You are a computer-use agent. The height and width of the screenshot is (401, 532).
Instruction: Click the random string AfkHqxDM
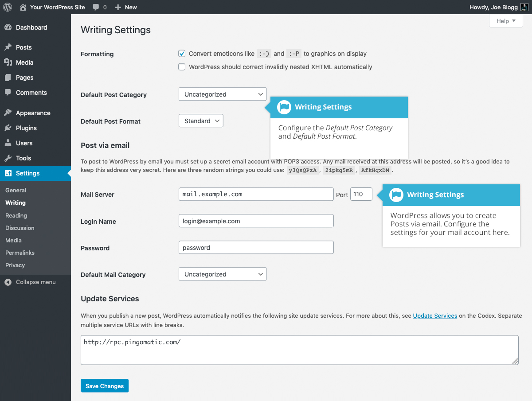376,170
